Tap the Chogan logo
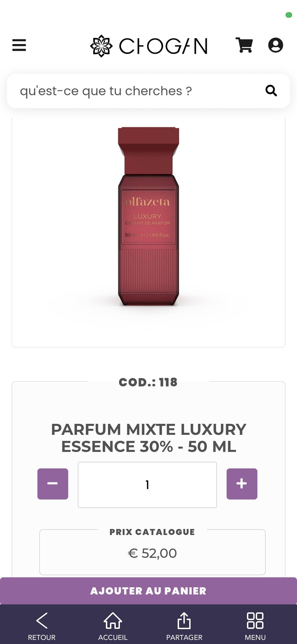 [x=149, y=46]
